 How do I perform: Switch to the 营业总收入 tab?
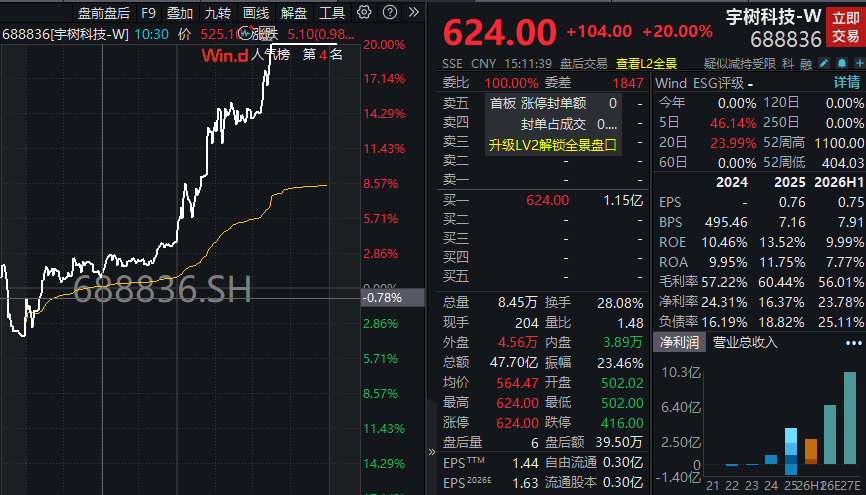[745, 343]
